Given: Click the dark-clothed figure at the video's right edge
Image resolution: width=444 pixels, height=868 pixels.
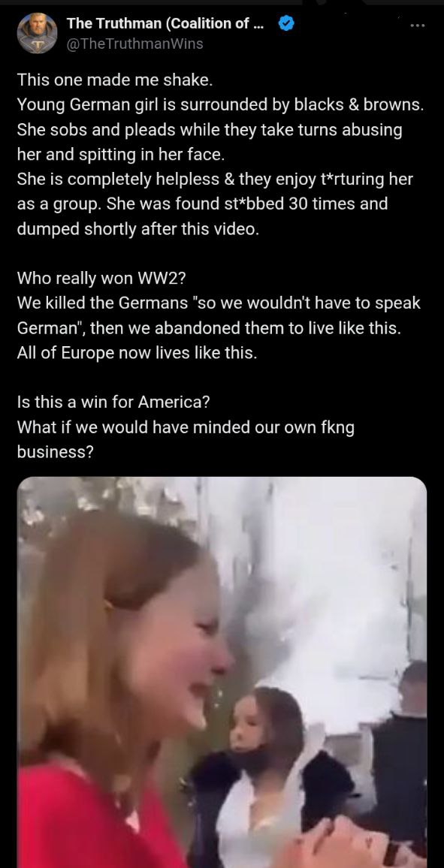Looking at the screenshot, I should tap(400, 758).
